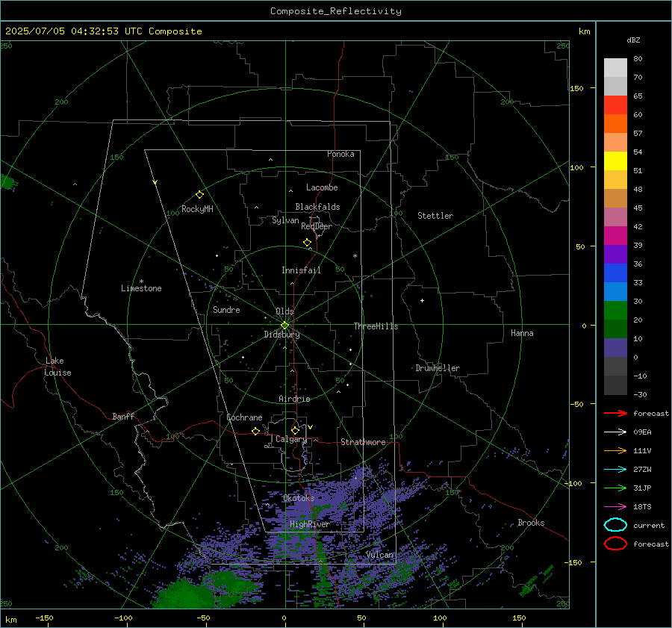Click the white 09EA arrow icon
Screen dimensions: 672x628
(x=615, y=432)
